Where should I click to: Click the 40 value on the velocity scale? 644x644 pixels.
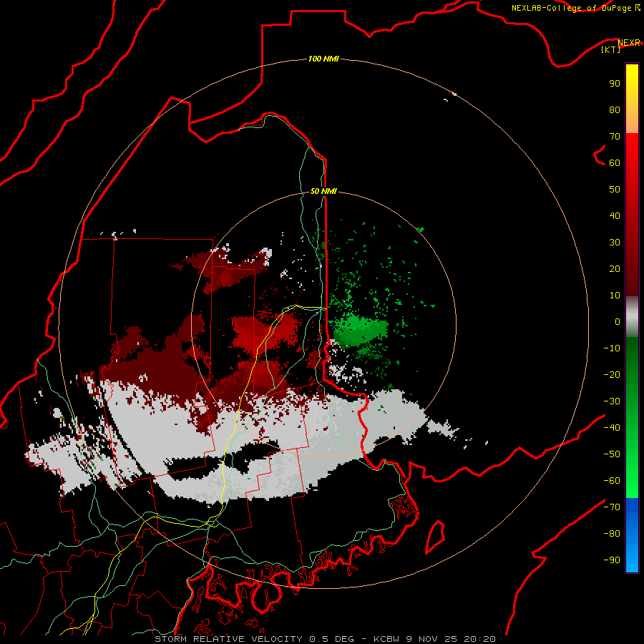615,215
